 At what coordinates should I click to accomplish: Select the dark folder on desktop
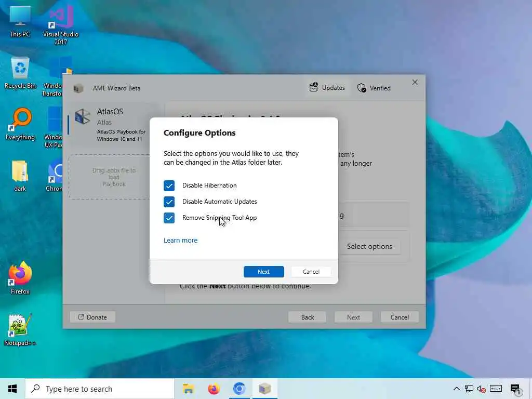20,176
